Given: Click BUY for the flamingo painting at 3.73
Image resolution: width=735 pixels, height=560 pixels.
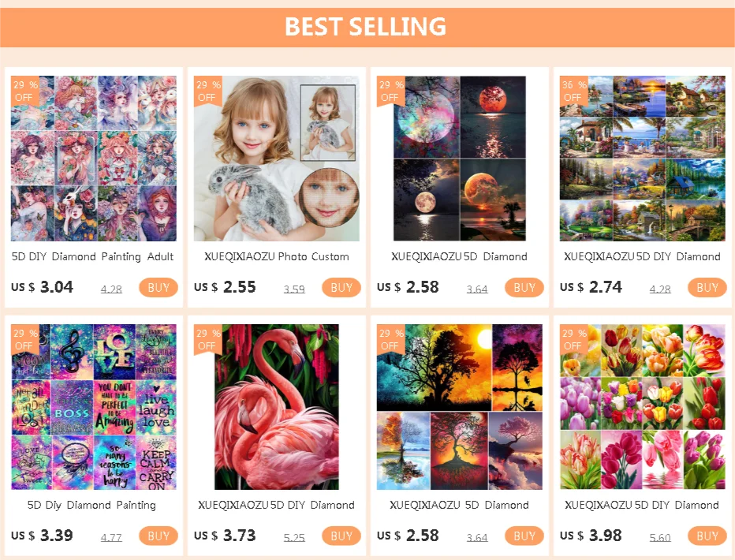Looking at the screenshot, I should click(x=341, y=536).
